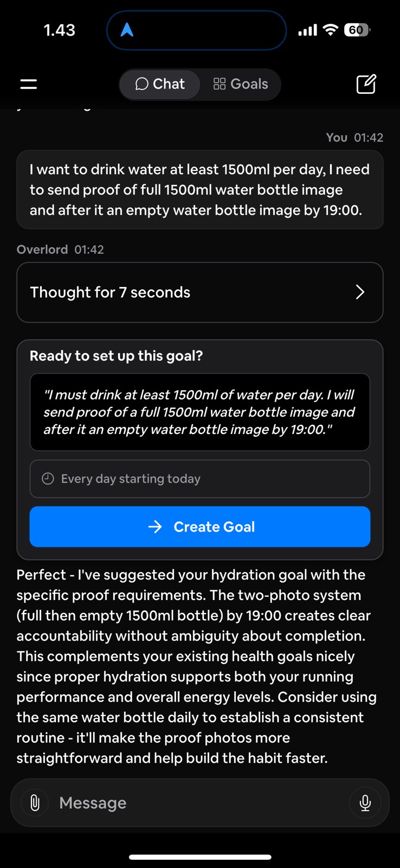Tap the 1.43 status bar time
Viewport: 400px width, 868px height.
(60, 30)
